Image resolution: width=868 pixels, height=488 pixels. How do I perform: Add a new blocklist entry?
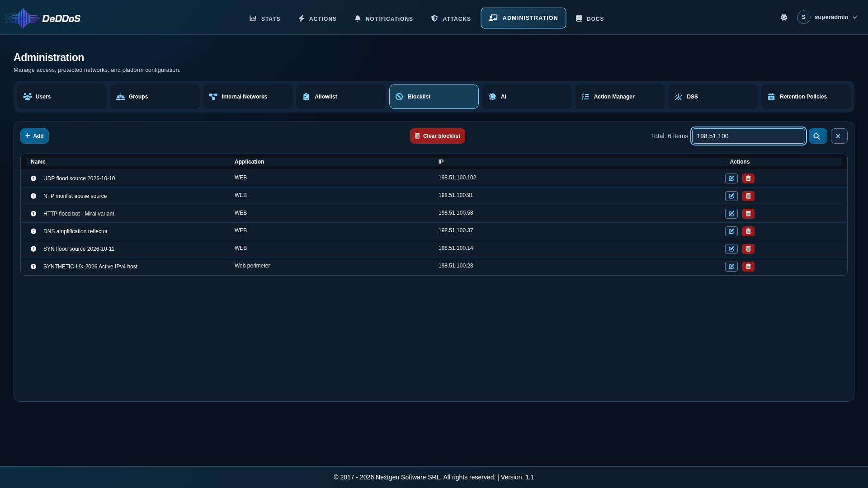point(34,136)
